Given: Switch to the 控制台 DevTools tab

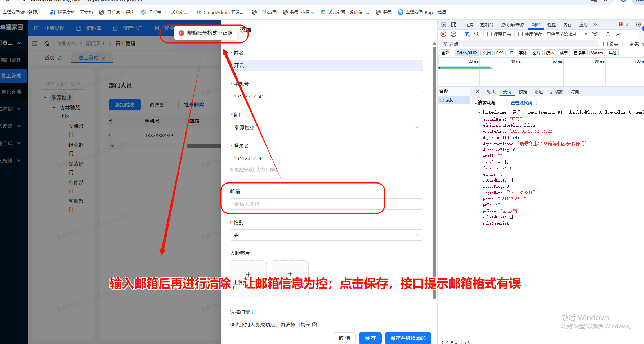Looking at the screenshot, I should coord(487,24).
